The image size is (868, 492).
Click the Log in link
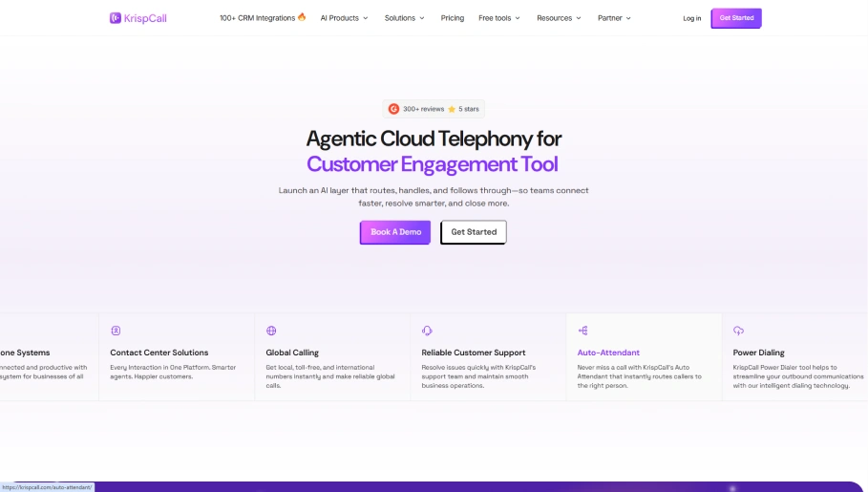[691, 18]
